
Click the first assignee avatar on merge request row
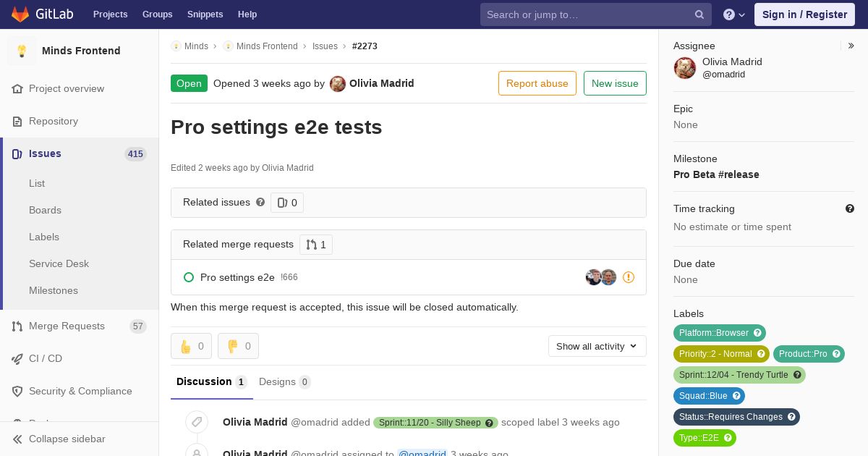pos(593,277)
